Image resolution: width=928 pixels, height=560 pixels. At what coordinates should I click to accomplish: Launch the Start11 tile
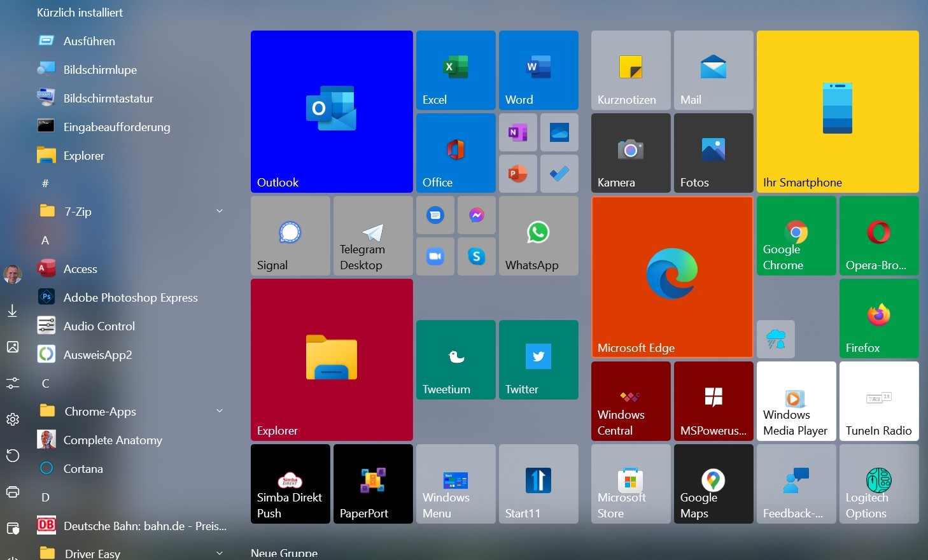(538, 484)
